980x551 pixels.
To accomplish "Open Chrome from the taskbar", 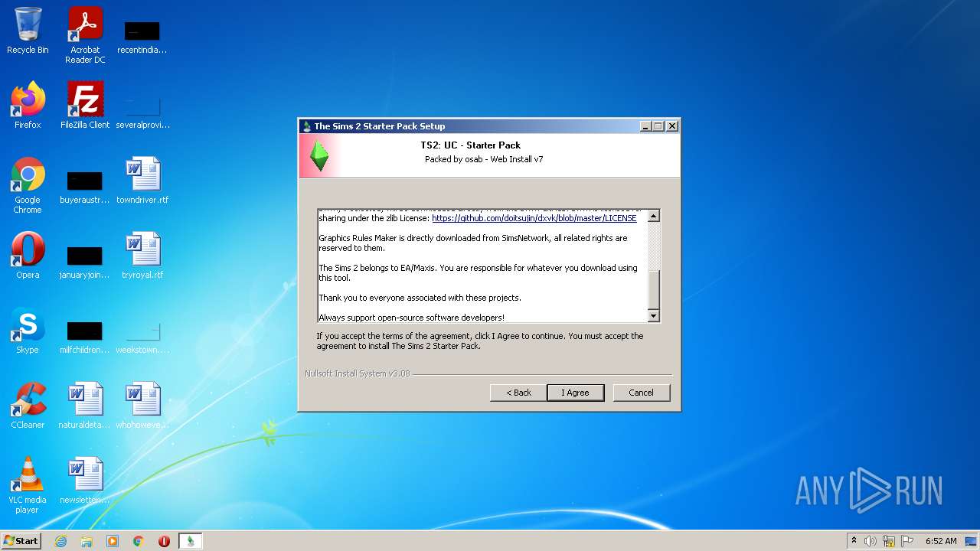I will 139,541.
